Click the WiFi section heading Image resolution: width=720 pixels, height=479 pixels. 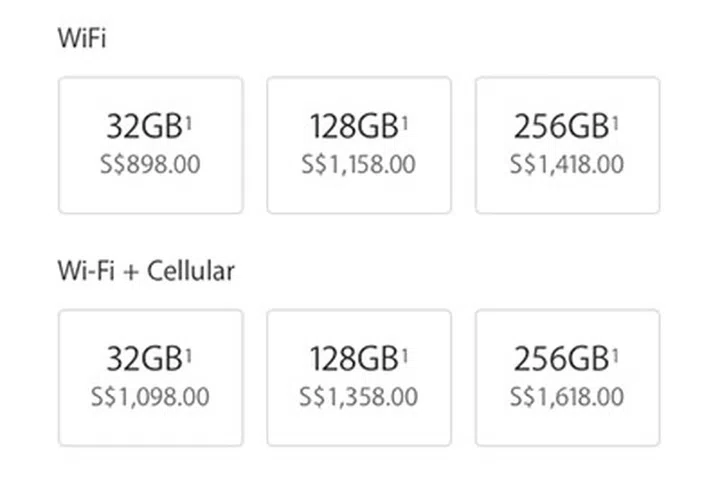pyautogui.click(x=81, y=40)
